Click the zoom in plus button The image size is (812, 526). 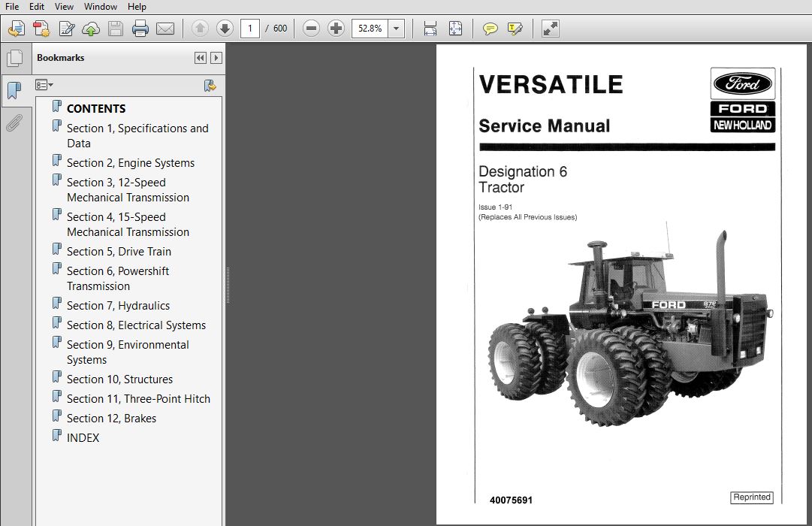pyautogui.click(x=336, y=29)
